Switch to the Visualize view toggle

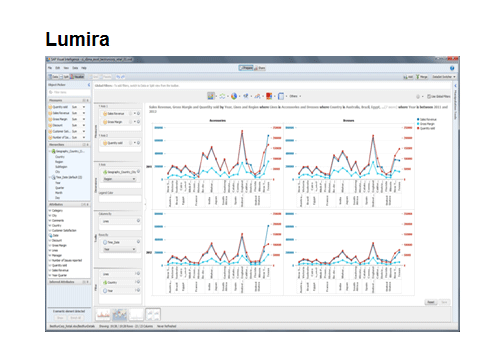tap(77, 77)
